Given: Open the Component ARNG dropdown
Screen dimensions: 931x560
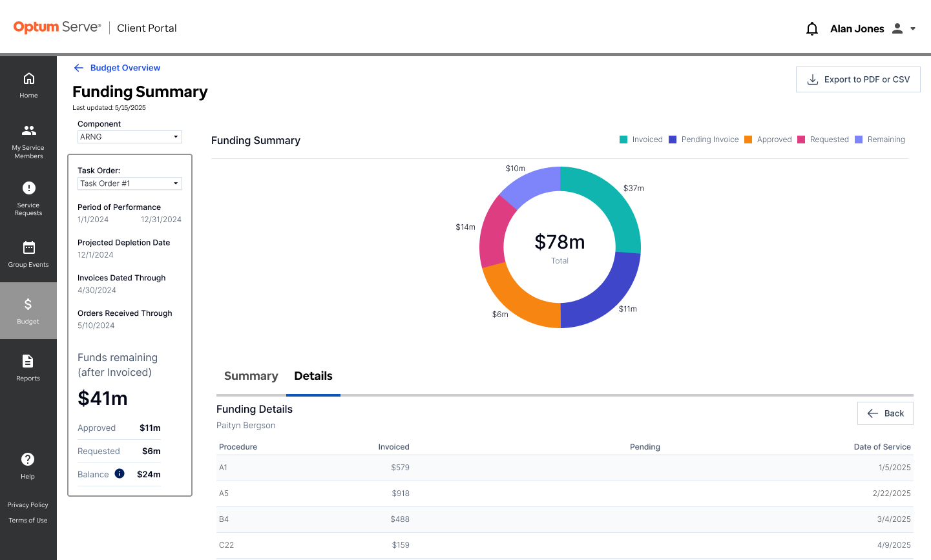Looking at the screenshot, I should pos(130,137).
